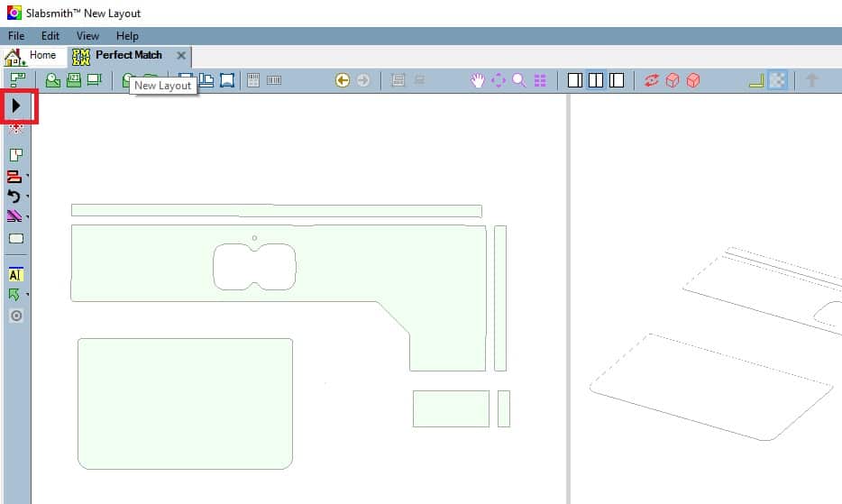This screenshot has height=504, width=842.
Task: Expand the green arrow tool dropdown
Action: pyautogui.click(x=28, y=296)
